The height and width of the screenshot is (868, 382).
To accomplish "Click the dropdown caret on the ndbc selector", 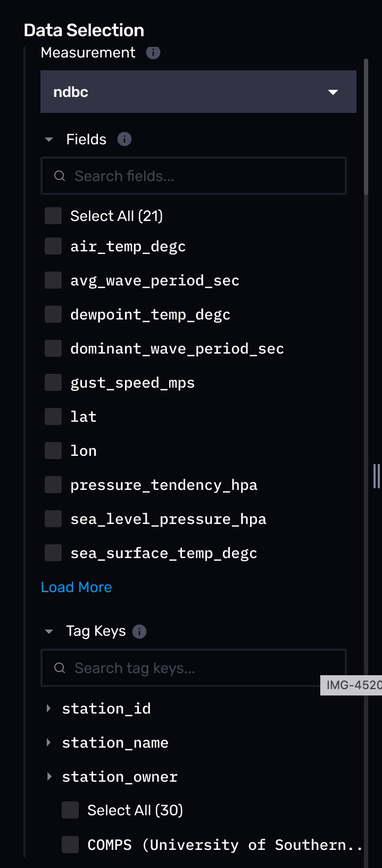I will [x=333, y=92].
